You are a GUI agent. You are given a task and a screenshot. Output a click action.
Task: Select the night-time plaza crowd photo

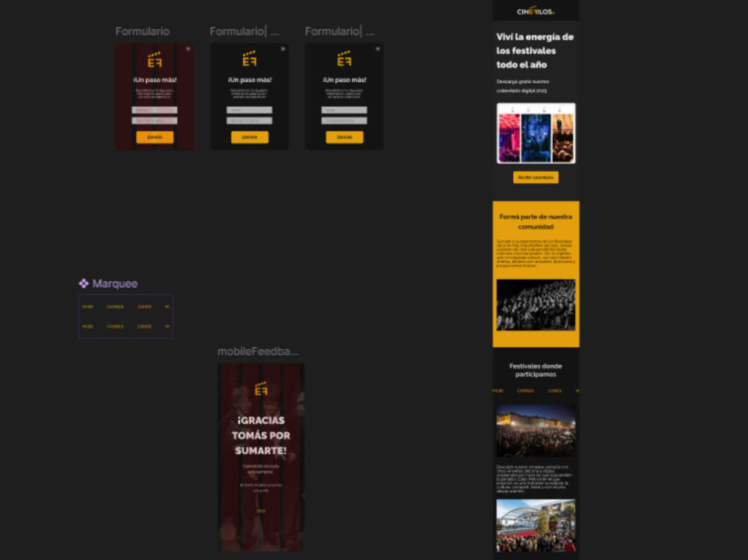[536, 431]
